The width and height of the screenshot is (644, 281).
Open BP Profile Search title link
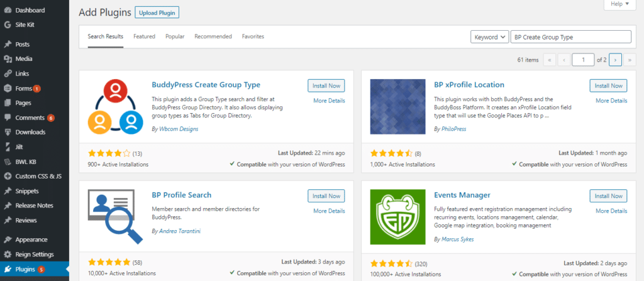pyautogui.click(x=182, y=195)
